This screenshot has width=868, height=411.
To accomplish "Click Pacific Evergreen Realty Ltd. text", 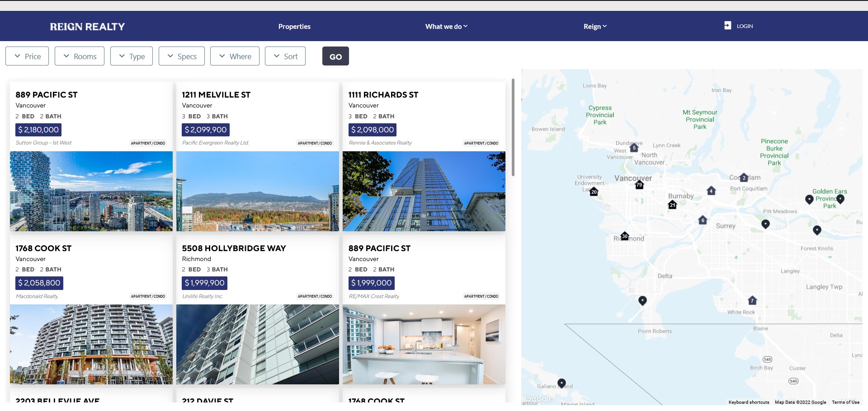I will [x=216, y=143].
